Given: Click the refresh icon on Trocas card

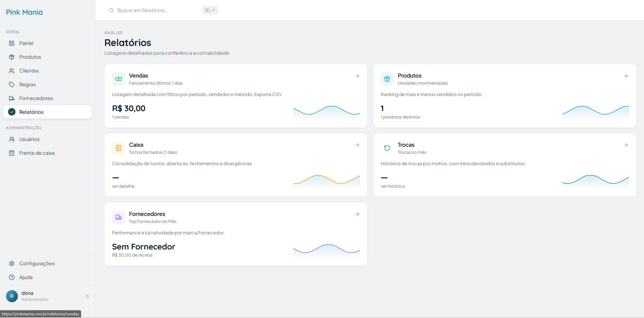Looking at the screenshot, I should tap(387, 148).
